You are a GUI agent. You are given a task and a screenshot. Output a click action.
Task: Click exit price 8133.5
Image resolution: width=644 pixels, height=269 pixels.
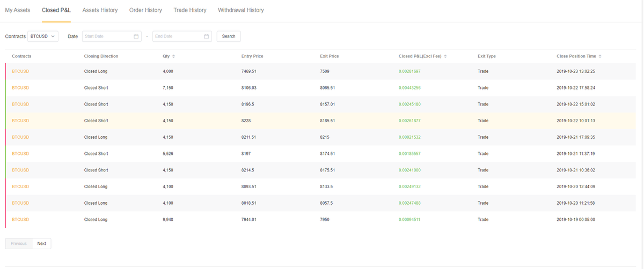[x=326, y=186]
